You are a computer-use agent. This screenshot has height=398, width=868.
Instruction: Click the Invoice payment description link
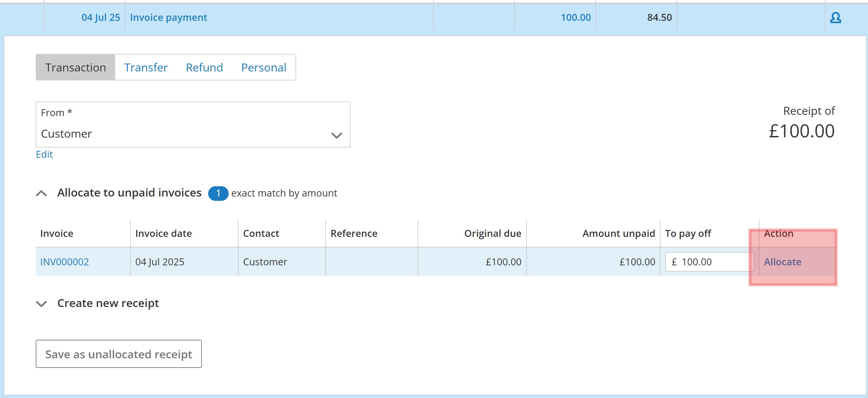(168, 18)
